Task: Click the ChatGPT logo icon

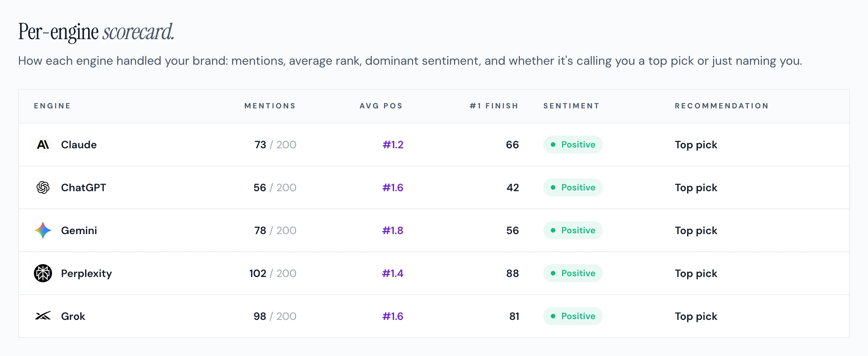Action: (43, 187)
